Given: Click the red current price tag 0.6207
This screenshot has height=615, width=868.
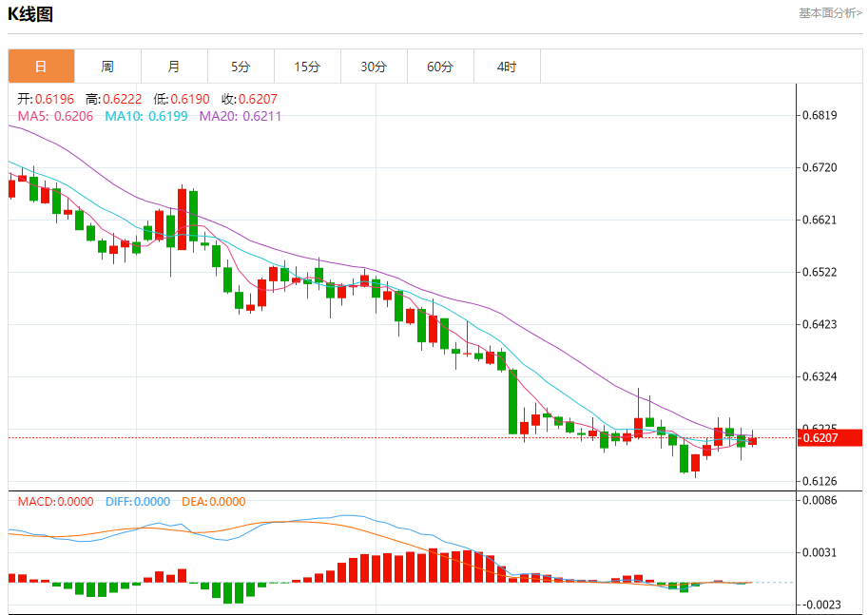Looking at the screenshot, I should pos(829,438).
